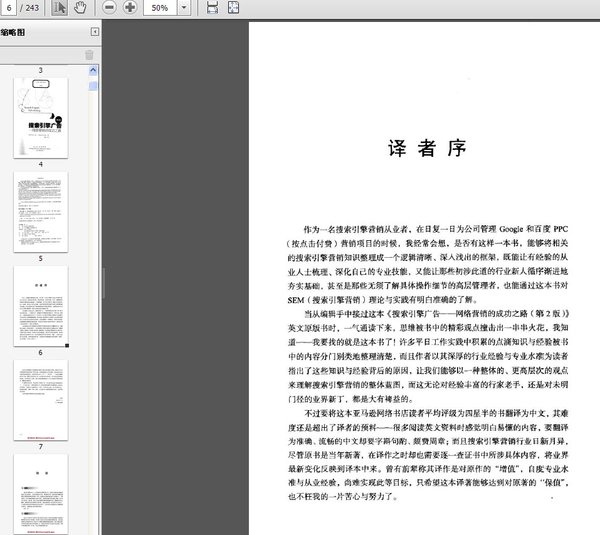Open the zoom level dropdown arrow
The height and width of the screenshot is (535, 600).
coord(184,8)
